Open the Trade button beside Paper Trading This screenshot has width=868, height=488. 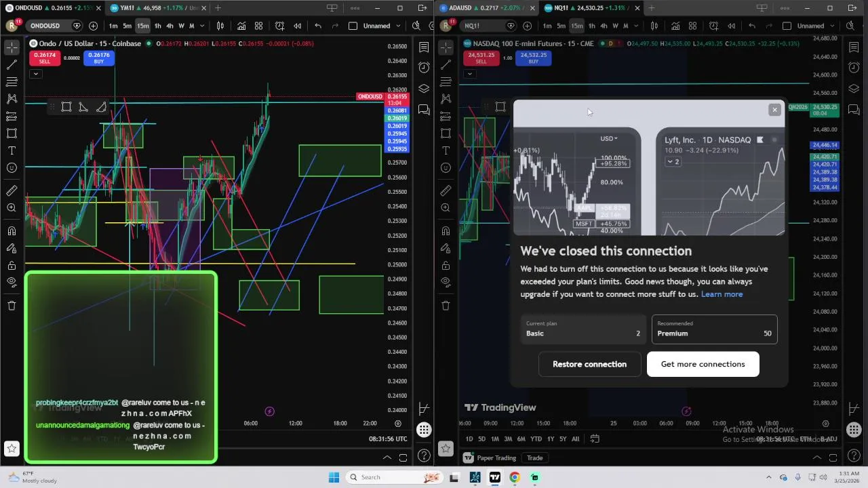point(534,457)
